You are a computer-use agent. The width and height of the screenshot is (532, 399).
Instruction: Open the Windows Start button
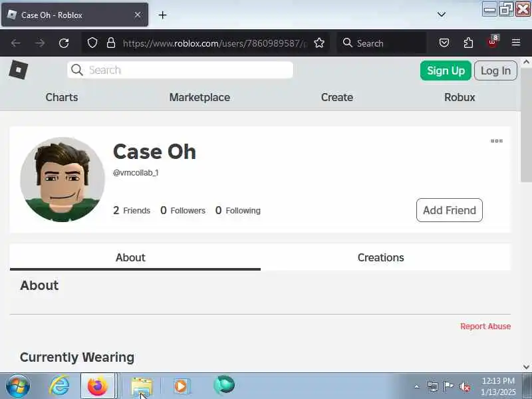18,386
